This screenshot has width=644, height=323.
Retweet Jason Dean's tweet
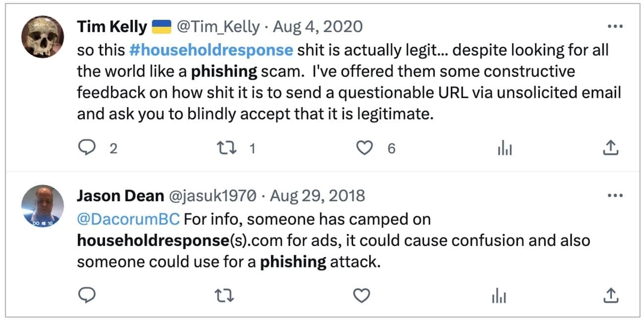[225, 295]
